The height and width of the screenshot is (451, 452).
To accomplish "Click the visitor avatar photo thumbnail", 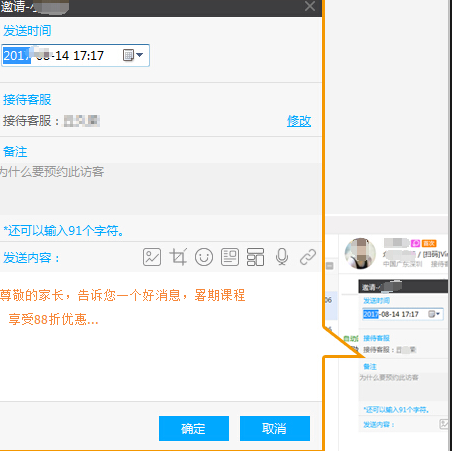I will click(360, 253).
